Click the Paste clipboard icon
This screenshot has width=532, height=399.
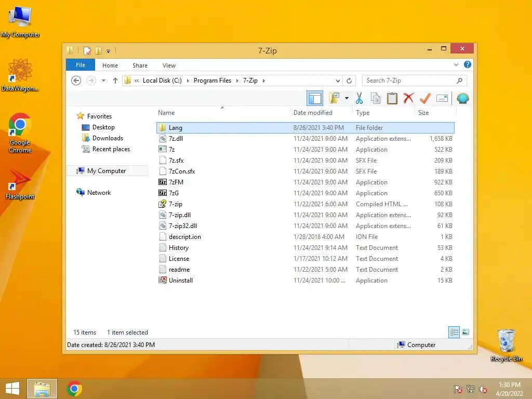(392, 98)
